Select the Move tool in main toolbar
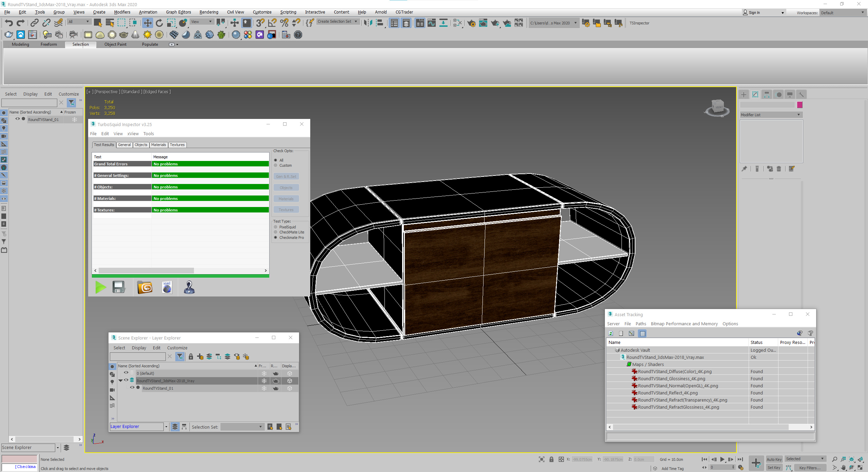Screen dimensions: 868x472 coord(147,23)
